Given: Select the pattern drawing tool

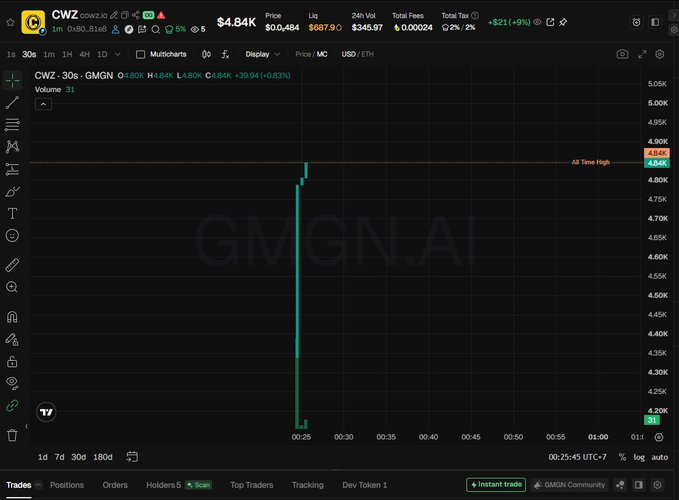Looking at the screenshot, I should (12, 146).
